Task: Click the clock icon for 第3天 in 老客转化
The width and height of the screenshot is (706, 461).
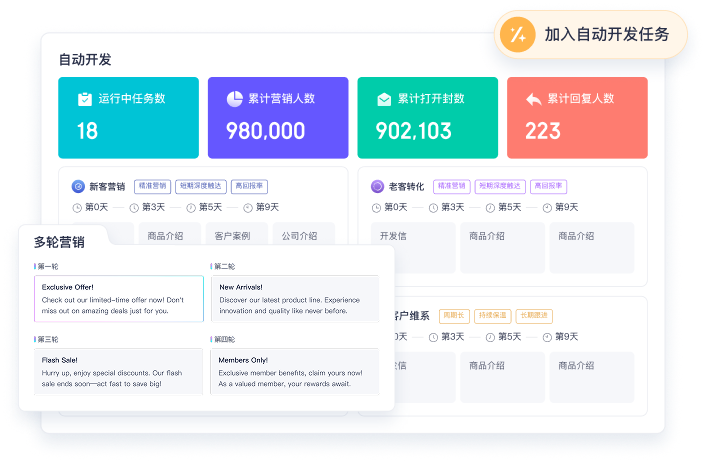Action: click(x=433, y=208)
